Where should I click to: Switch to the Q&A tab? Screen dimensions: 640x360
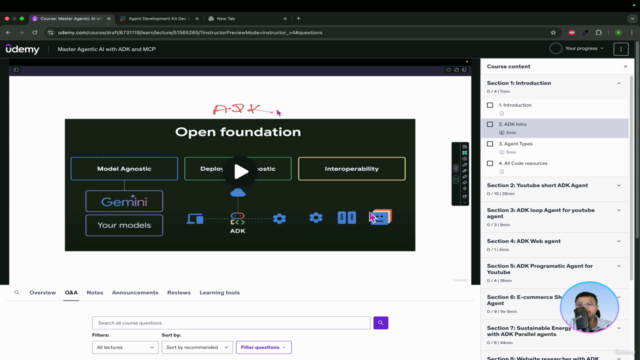point(71,293)
